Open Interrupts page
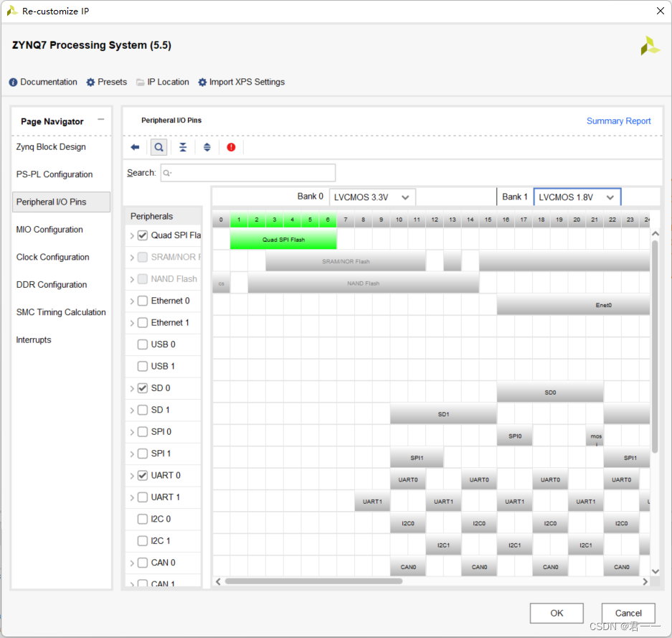 click(34, 340)
